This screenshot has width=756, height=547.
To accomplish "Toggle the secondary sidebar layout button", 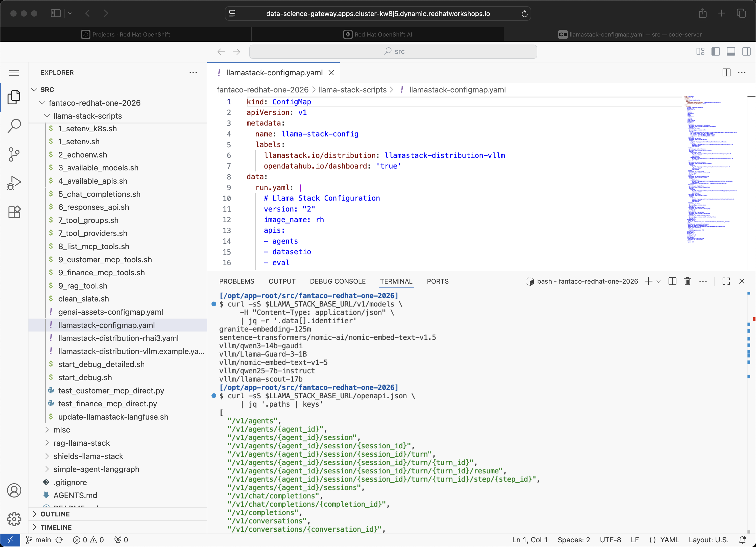I will (746, 51).
